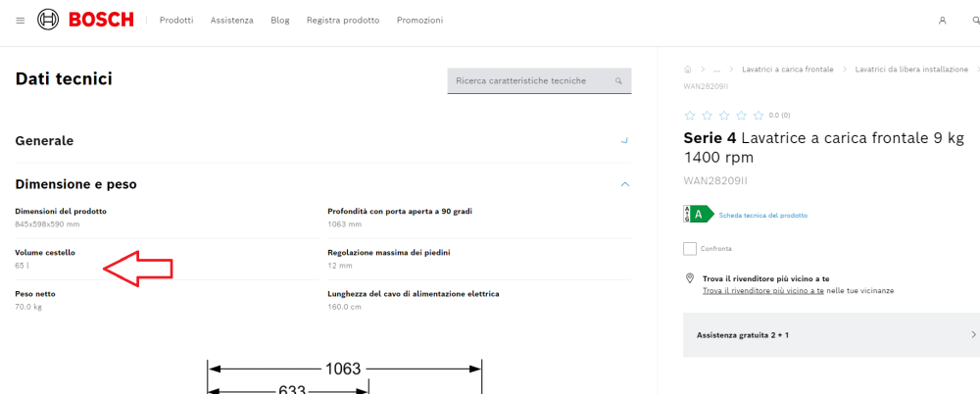Image resolution: width=980 pixels, height=394 pixels.
Task: Select the Dimensioni del prodotto label
Action: click(61, 212)
